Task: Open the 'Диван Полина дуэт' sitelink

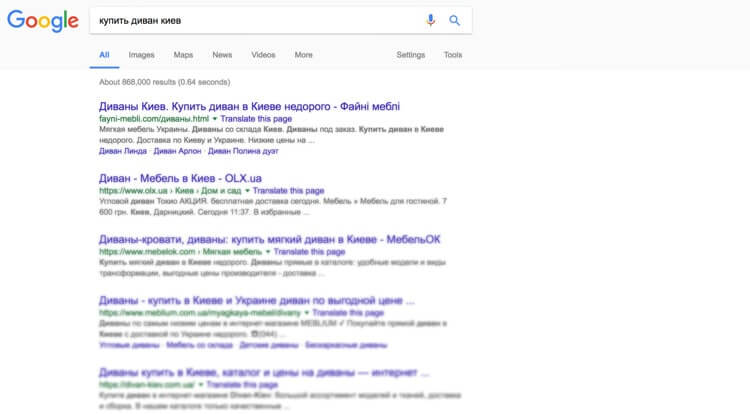Action: [x=243, y=151]
